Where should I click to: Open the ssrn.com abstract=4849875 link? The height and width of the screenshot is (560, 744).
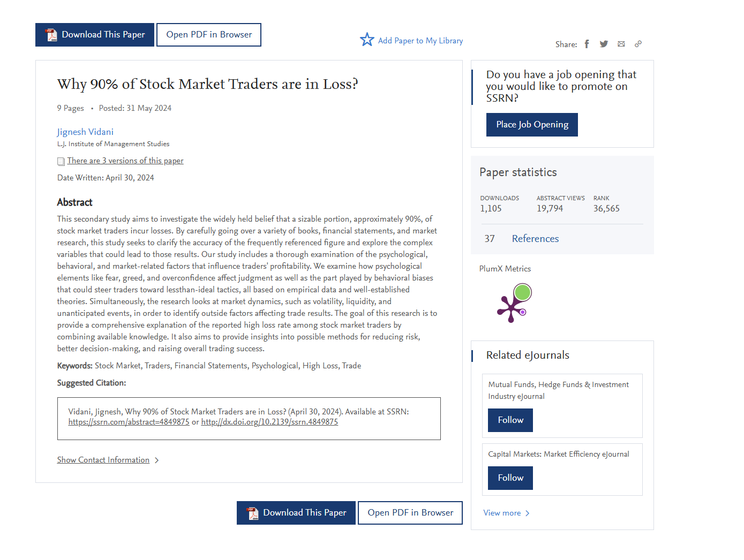tap(129, 422)
